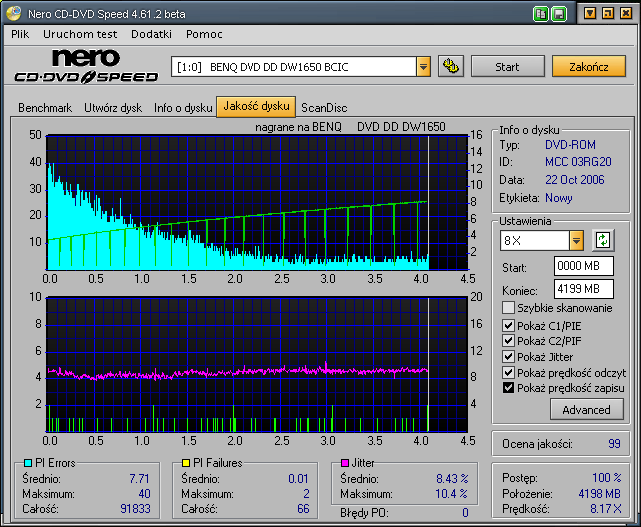Viewport: 641px width, 527px height.
Task: Click the Start button
Action: pos(507,66)
